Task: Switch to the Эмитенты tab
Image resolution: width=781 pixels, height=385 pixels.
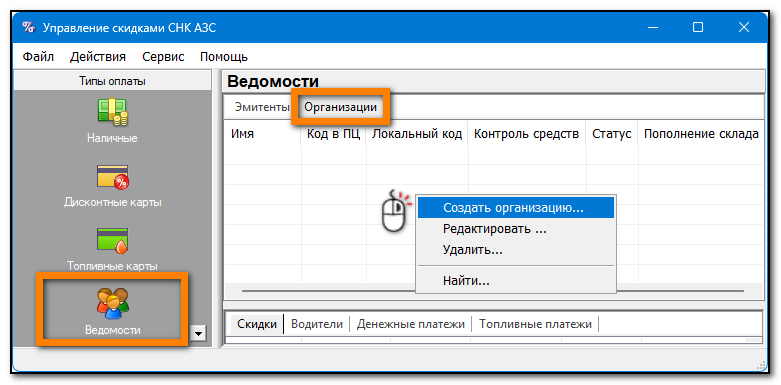Action: click(x=261, y=107)
